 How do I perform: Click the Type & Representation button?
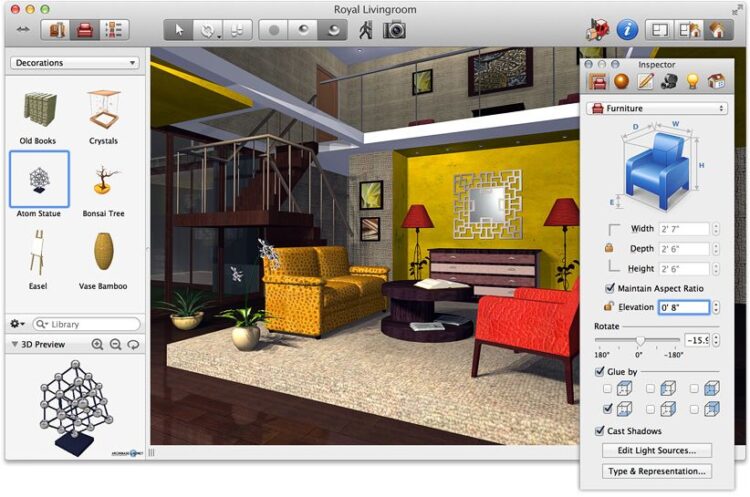coord(656,470)
